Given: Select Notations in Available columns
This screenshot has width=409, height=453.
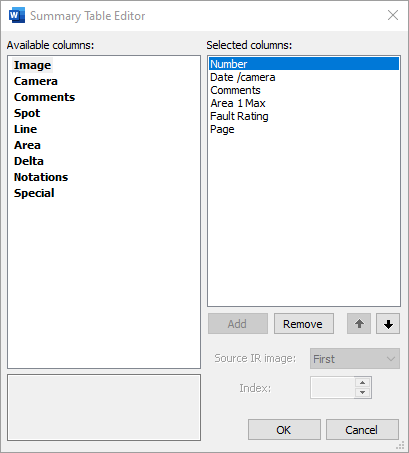Looking at the screenshot, I should (x=41, y=177).
